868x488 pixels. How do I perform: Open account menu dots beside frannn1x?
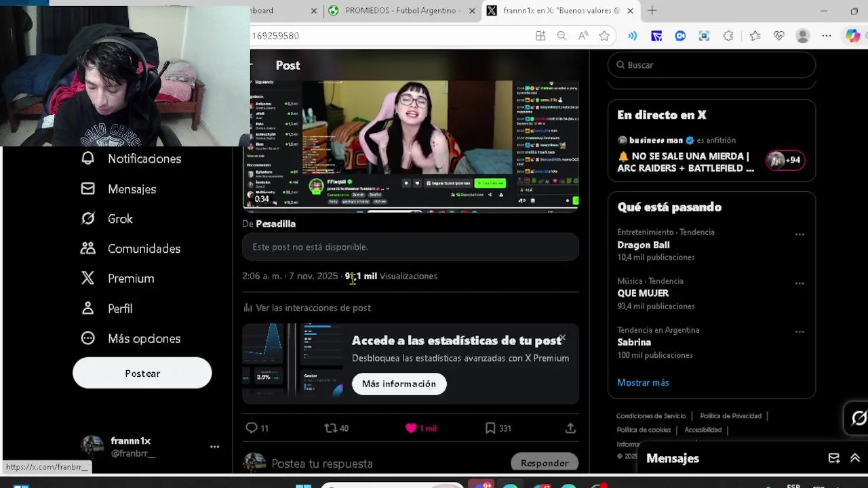coord(214,447)
